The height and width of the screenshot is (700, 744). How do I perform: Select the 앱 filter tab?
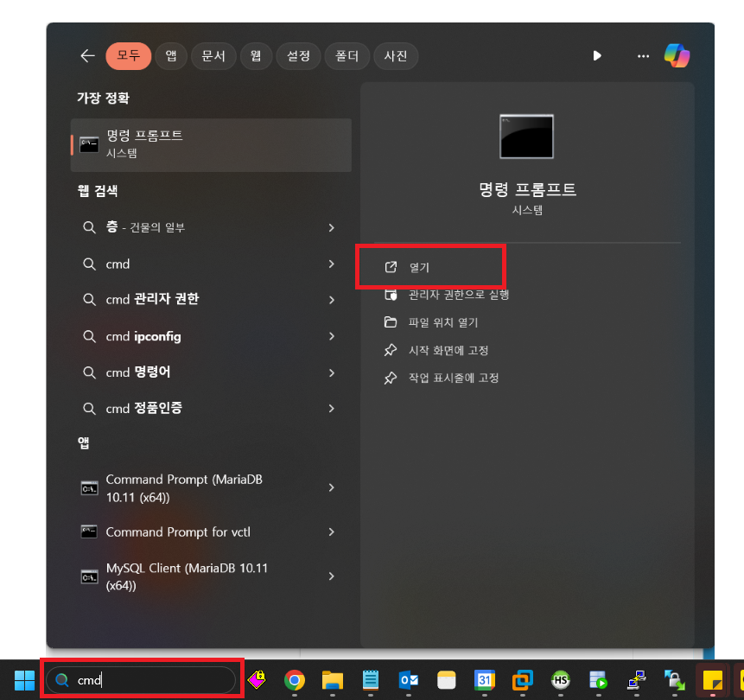(x=171, y=56)
